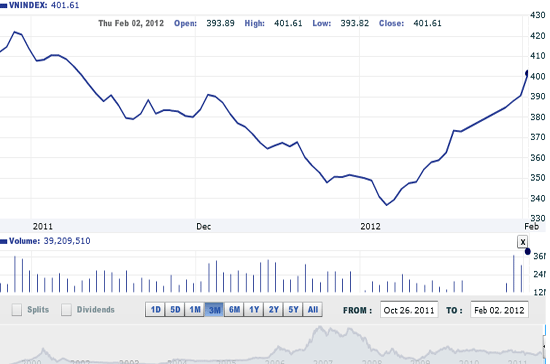The width and height of the screenshot is (550, 364).
Task: Choose the 3M range button
Action: [x=214, y=310]
